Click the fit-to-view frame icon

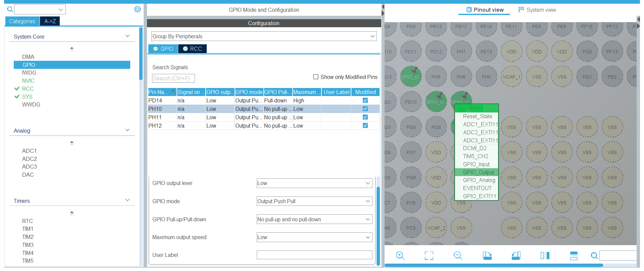(429, 256)
